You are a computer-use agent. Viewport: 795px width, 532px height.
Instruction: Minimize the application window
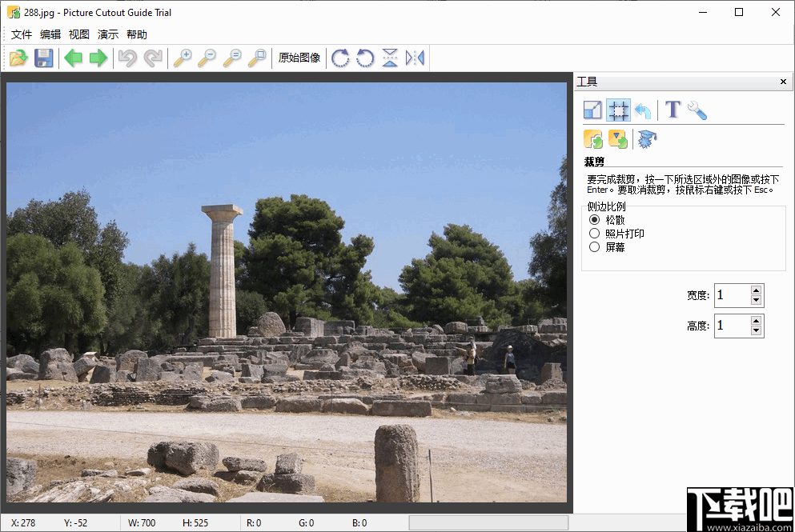pyautogui.click(x=703, y=12)
